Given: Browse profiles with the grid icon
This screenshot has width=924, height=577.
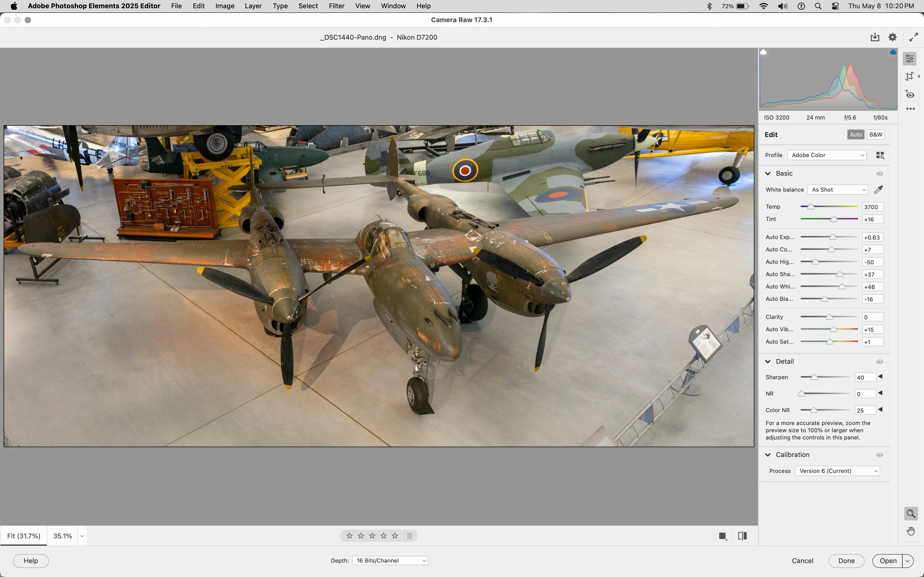Looking at the screenshot, I should click(880, 155).
